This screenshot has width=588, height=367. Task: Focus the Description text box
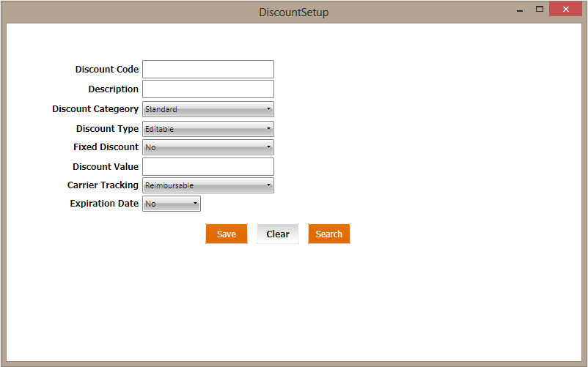(x=208, y=89)
